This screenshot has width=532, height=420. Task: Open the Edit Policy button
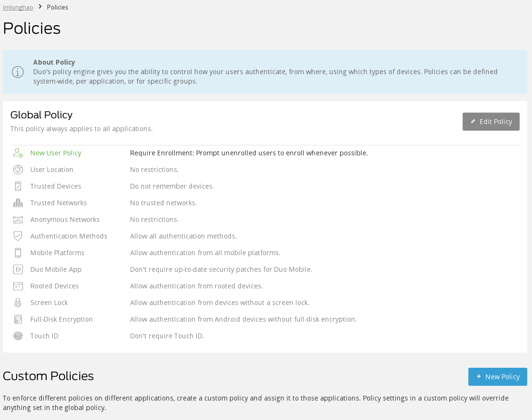pos(491,122)
